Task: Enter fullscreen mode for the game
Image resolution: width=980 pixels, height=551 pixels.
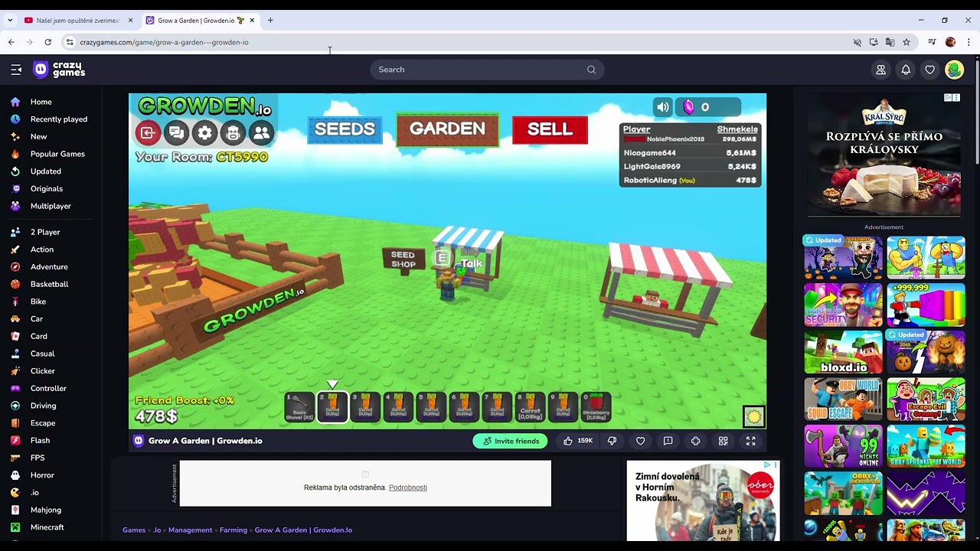Action: (x=750, y=441)
